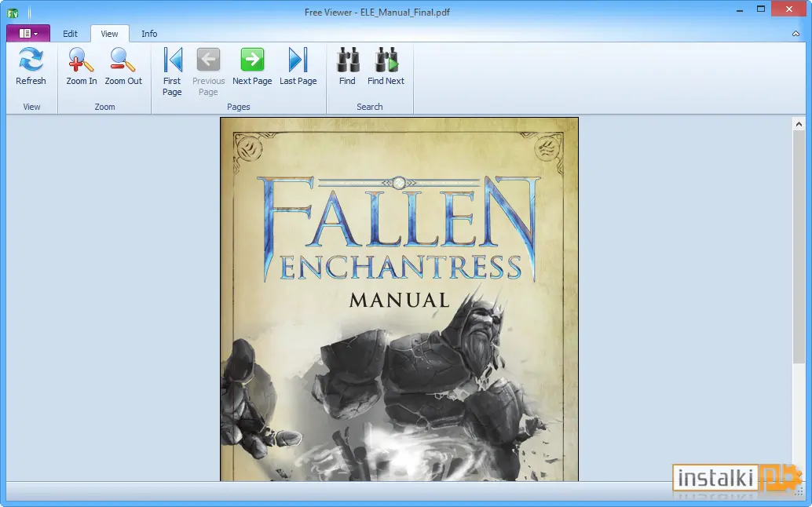Click the Find Next binoculars icon
This screenshot has height=507, width=812.
click(386, 60)
